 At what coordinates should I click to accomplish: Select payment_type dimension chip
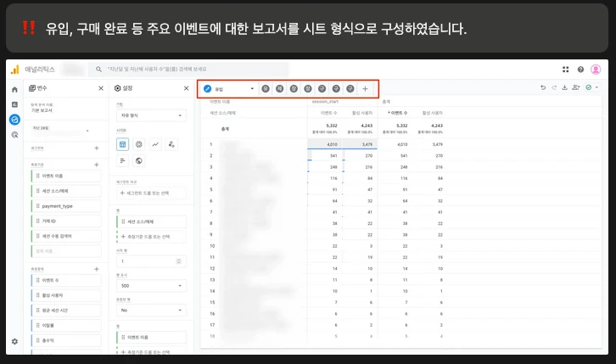(66, 206)
